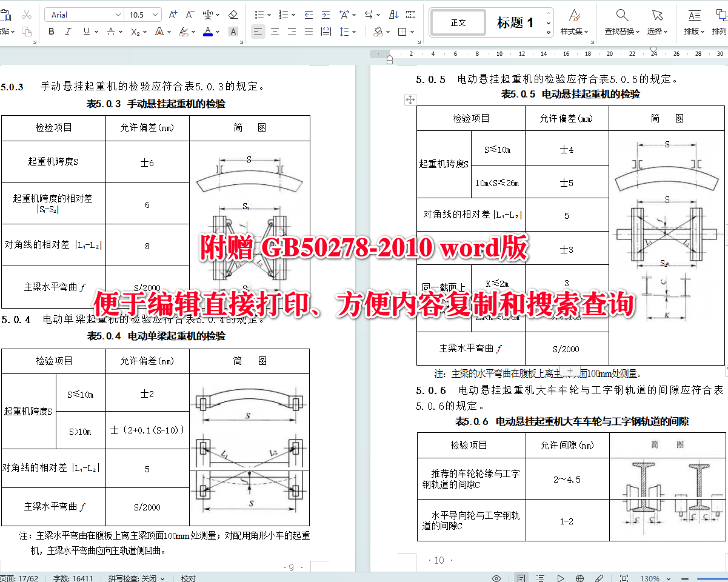Toggle text highlight color on selection
This screenshot has width=728, height=582.
(x=183, y=32)
